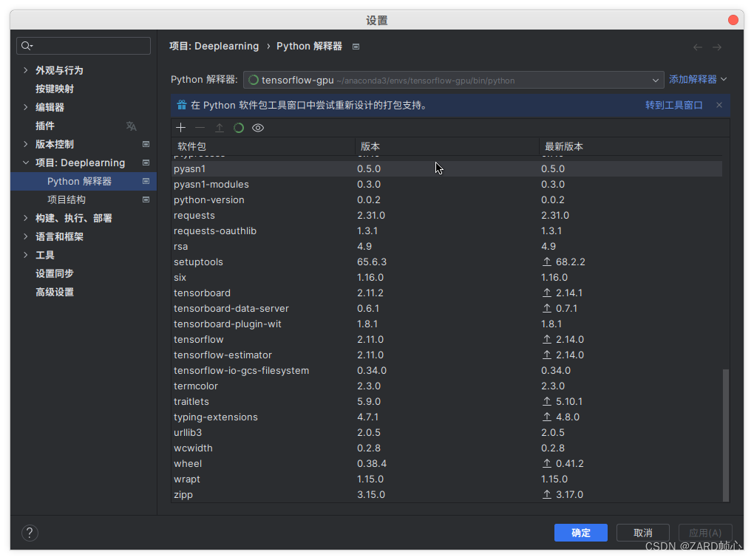Click the add package plus icon
Image resolution: width=754 pixels, height=560 pixels.
pyautogui.click(x=181, y=127)
